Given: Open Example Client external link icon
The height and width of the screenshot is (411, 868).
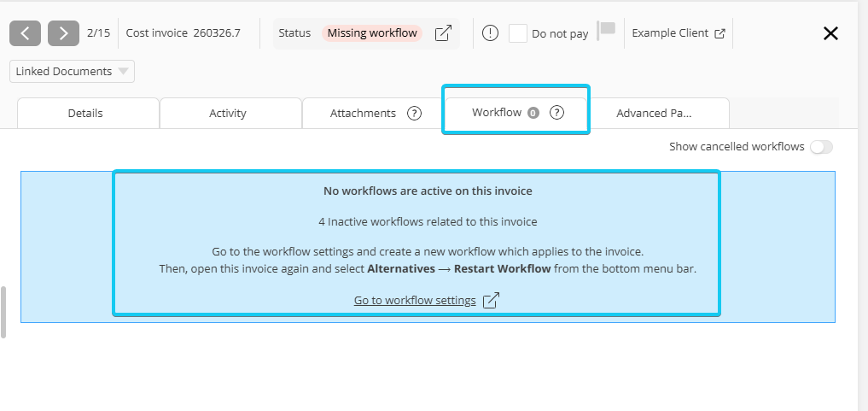Looking at the screenshot, I should (x=719, y=33).
